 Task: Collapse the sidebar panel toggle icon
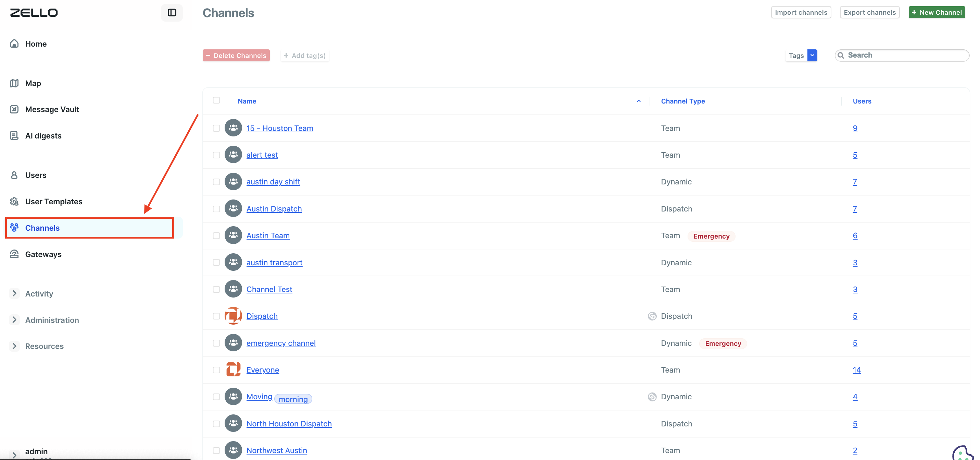coord(172,13)
